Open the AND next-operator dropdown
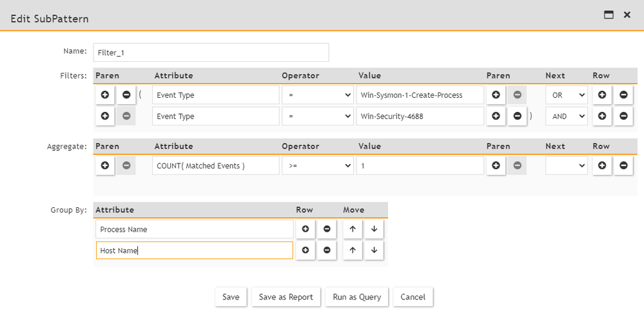Screen dimensions: 644x318 point(566,117)
